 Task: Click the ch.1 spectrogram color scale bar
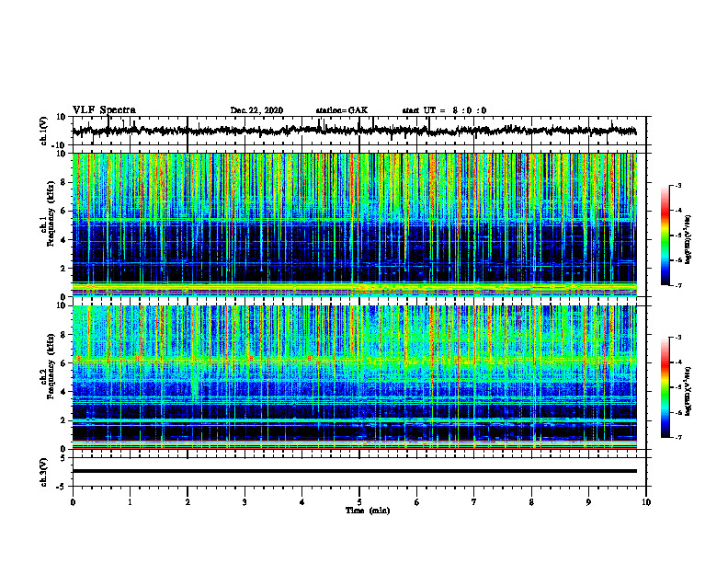tap(665, 236)
